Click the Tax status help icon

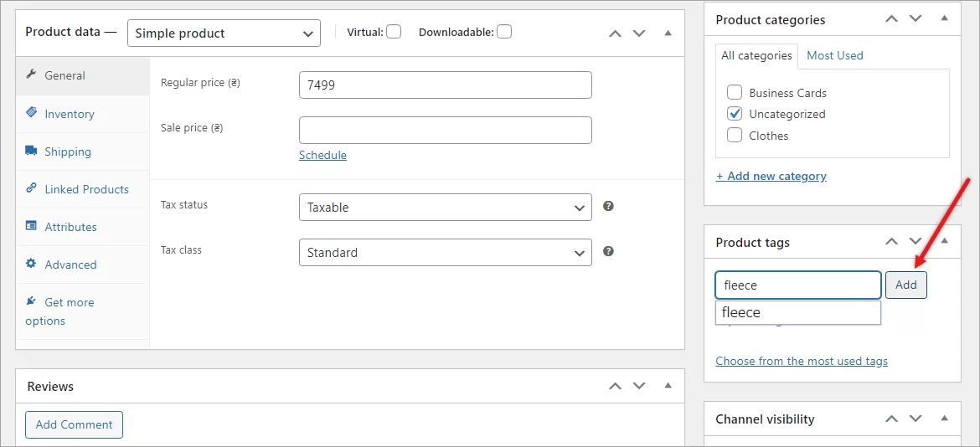609,206
